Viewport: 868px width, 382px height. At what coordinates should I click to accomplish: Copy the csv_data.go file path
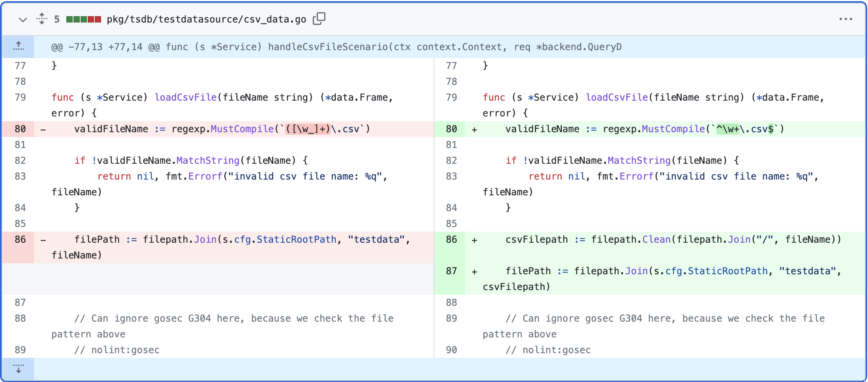319,19
